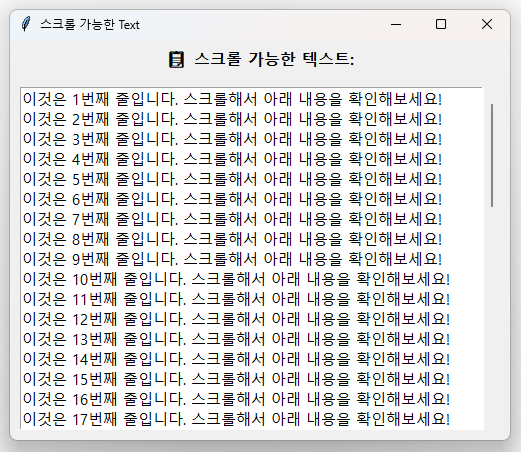Click the line '이것은 11번째 줄입니다'

click(x=236, y=299)
